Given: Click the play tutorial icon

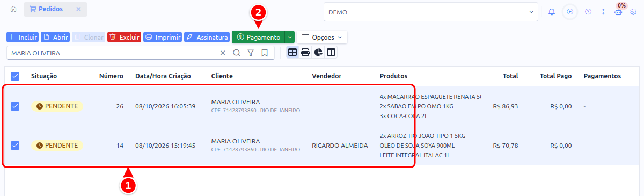Looking at the screenshot, I should (x=570, y=12).
